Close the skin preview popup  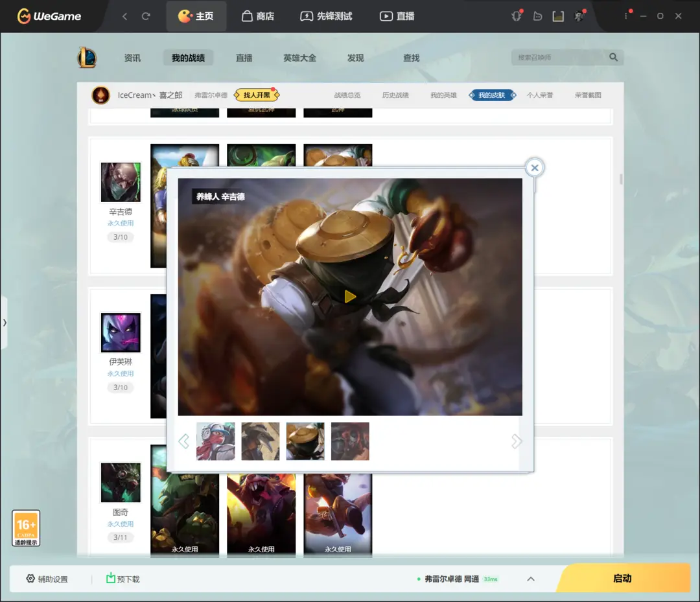(x=534, y=168)
